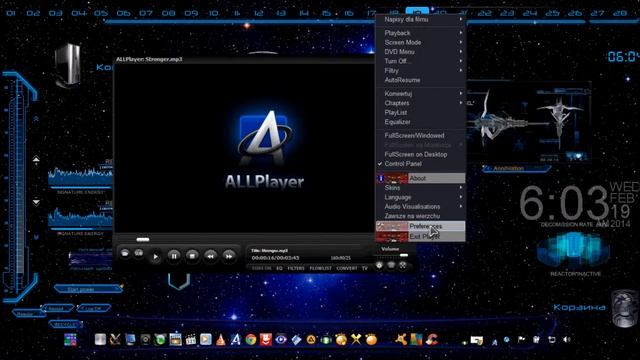Viewport: 640px width, 360px height.
Task: Open player settings via the gear icon
Action: coord(379,265)
